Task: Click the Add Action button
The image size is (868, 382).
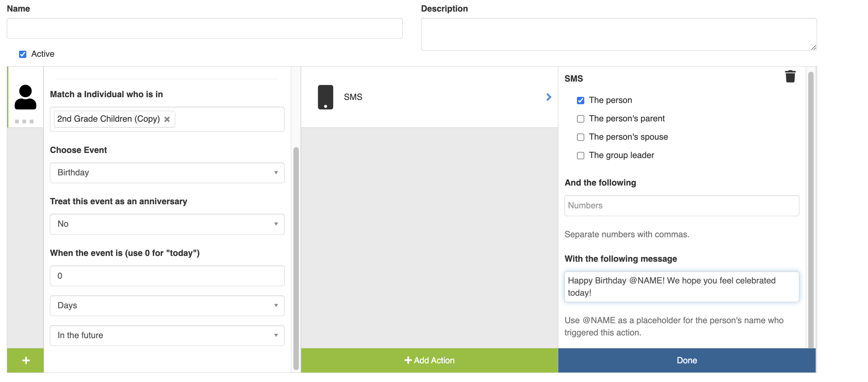Action: point(429,360)
